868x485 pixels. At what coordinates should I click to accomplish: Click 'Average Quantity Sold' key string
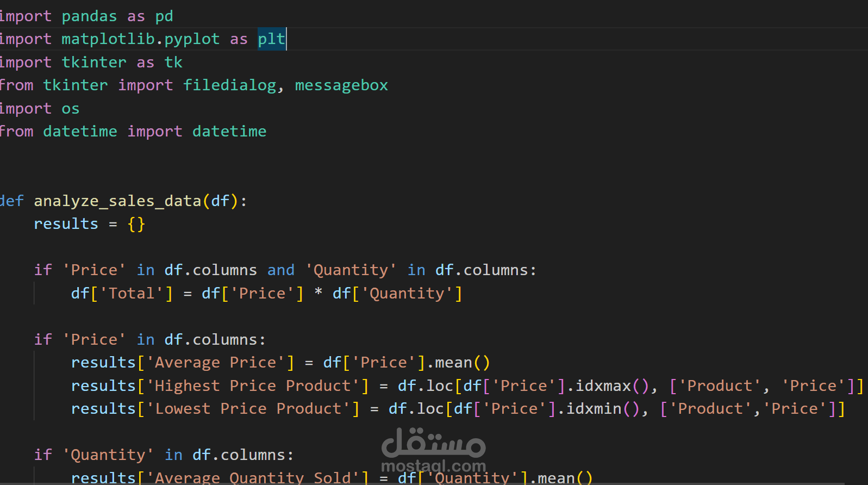coord(253,478)
